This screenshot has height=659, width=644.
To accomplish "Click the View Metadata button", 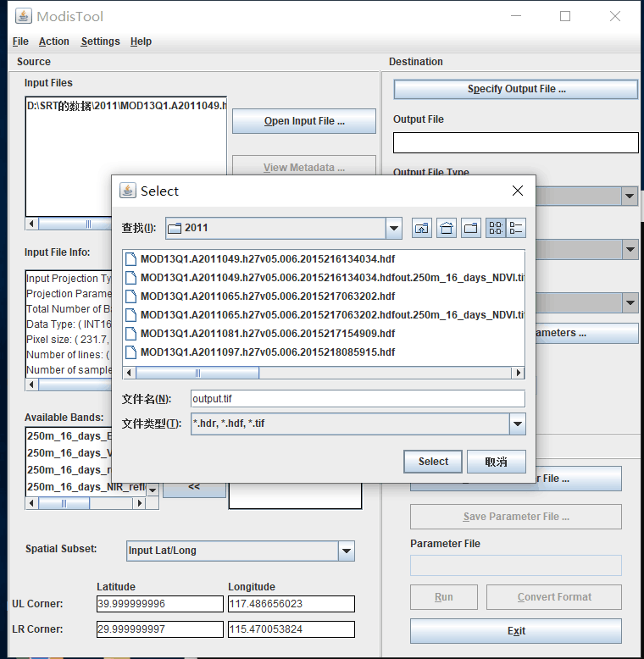I will click(304, 167).
